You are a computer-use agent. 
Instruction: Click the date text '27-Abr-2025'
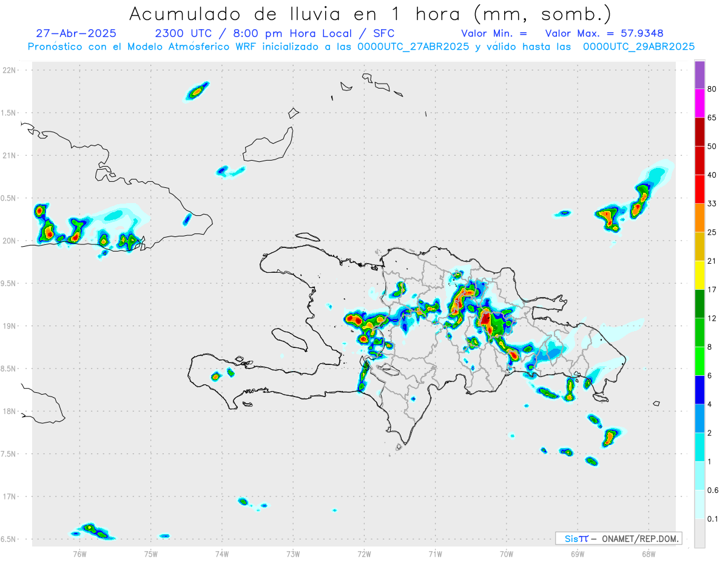click(76, 33)
